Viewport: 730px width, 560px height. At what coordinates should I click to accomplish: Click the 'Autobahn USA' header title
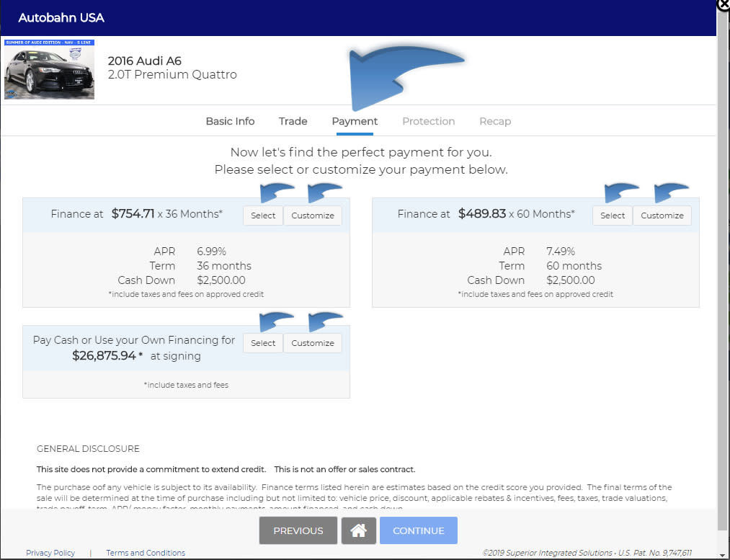pyautogui.click(x=61, y=18)
